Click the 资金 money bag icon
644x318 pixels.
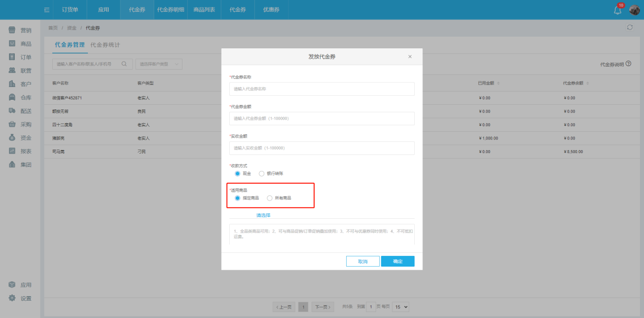coord(12,137)
